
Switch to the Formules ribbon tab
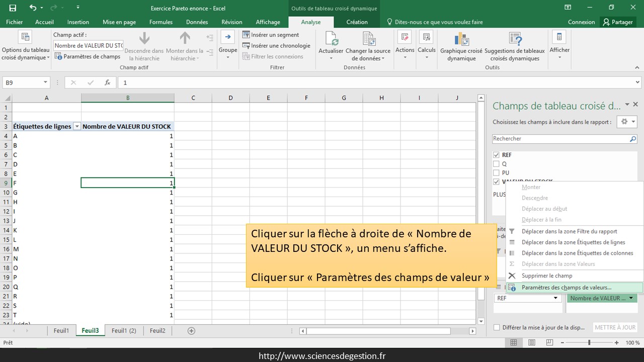point(160,22)
